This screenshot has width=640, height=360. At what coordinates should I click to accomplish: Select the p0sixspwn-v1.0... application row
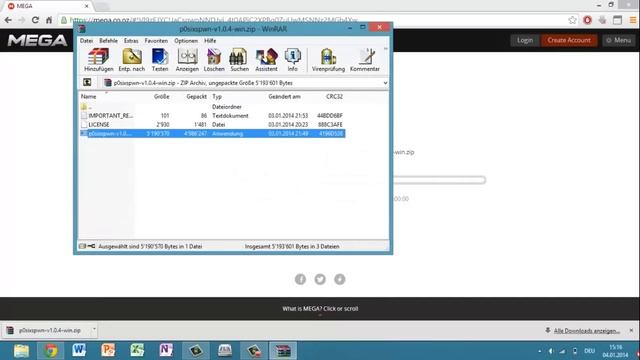[x=212, y=133]
